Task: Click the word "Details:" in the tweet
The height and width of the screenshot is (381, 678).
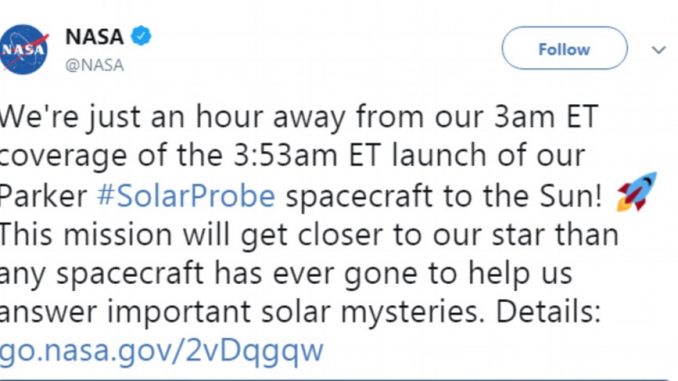Action: tap(548, 312)
